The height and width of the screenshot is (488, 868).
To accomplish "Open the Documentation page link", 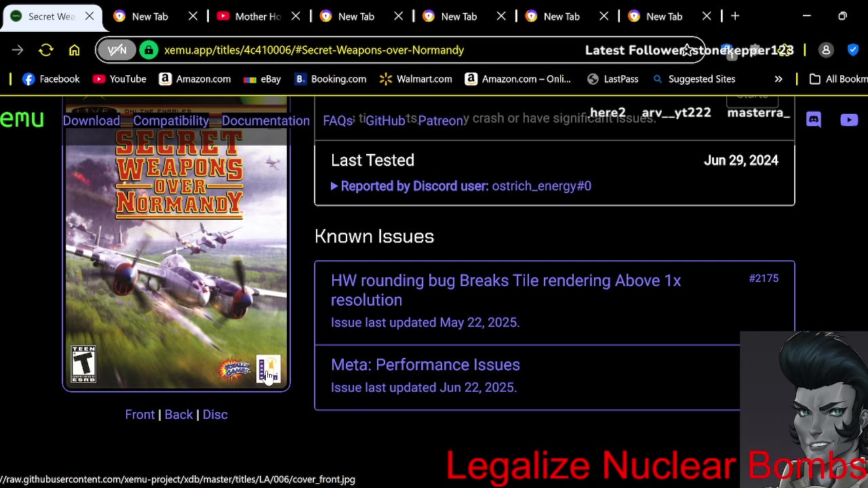I will click(266, 121).
